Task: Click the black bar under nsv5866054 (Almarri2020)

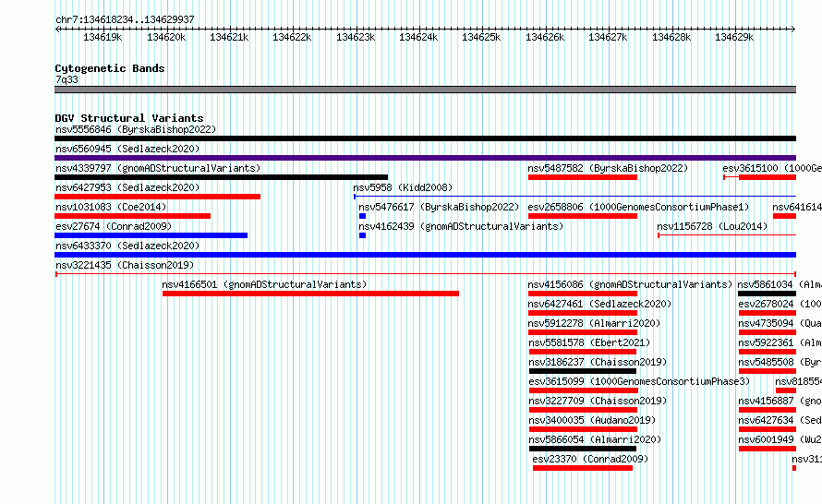Action: point(583,449)
